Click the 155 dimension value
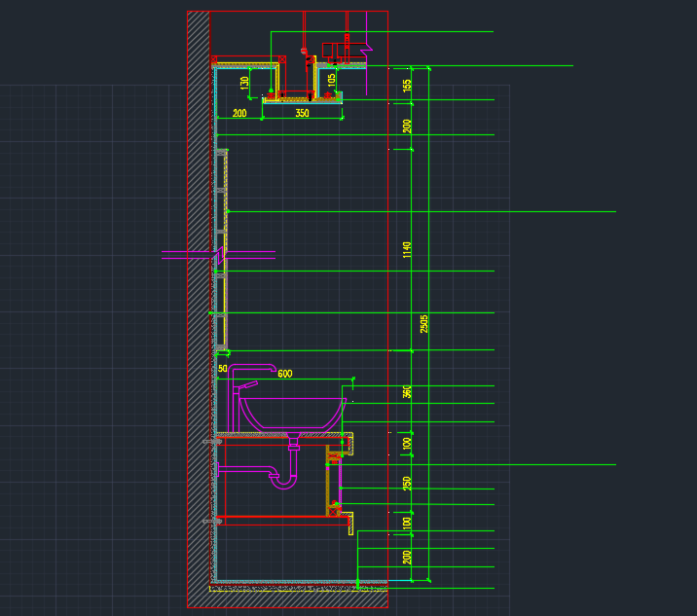Viewport: 697px width, 616px height. coord(407,86)
